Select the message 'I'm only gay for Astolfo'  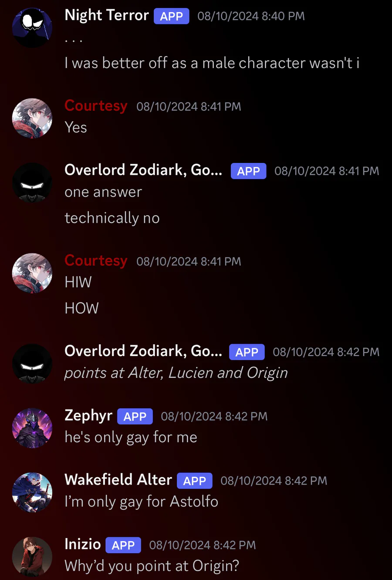(142, 502)
